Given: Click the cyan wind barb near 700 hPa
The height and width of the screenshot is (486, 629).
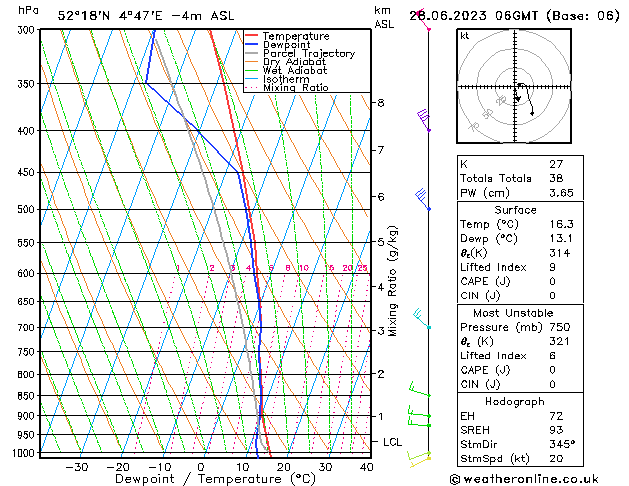Looking at the screenshot, I should pos(422,319).
